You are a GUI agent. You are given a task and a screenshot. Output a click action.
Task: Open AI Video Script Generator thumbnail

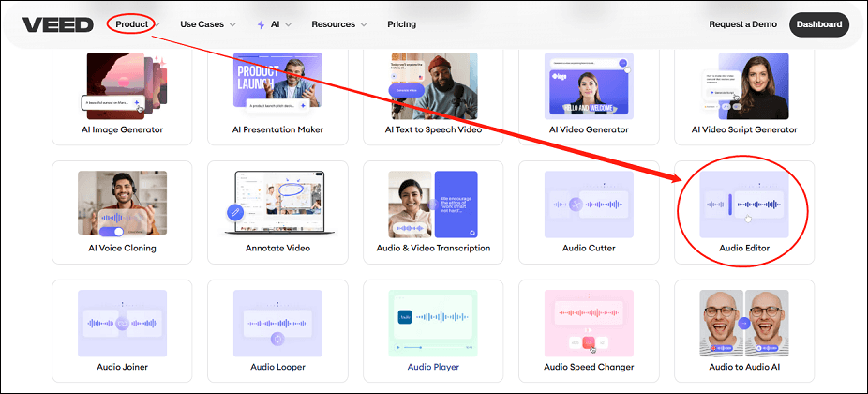tap(744, 86)
